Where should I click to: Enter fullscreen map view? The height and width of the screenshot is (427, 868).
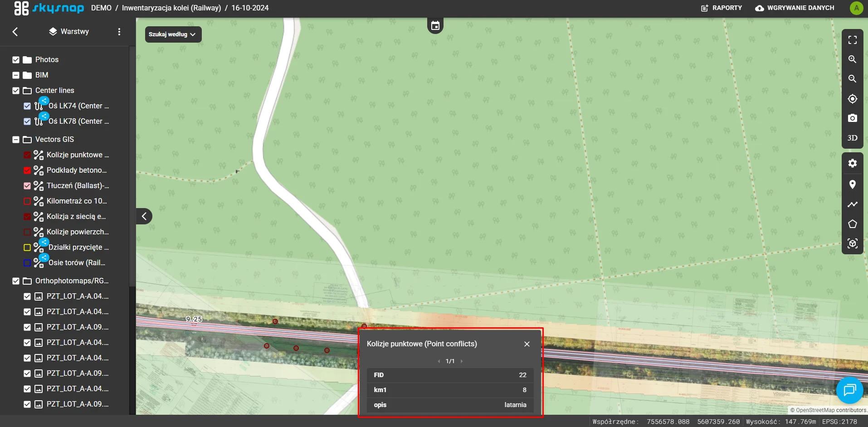(x=852, y=40)
